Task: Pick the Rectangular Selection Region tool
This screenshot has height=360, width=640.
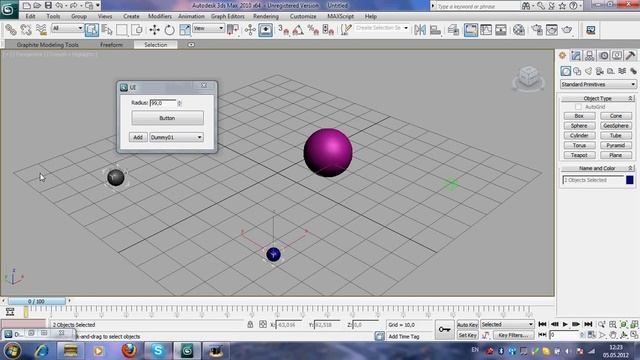Action: (x=122, y=29)
